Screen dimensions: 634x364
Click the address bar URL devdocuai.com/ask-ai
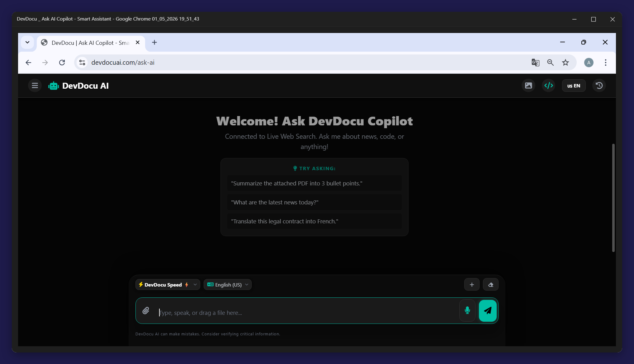click(123, 63)
